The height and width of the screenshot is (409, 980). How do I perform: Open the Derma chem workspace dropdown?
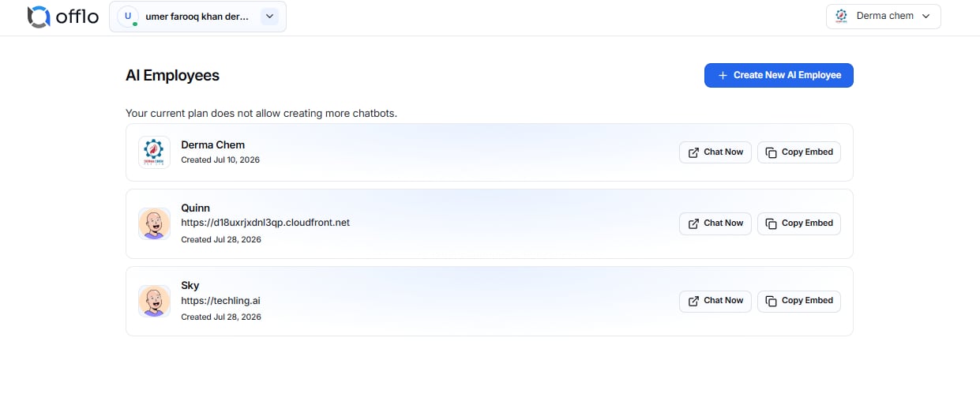tap(883, 16)
